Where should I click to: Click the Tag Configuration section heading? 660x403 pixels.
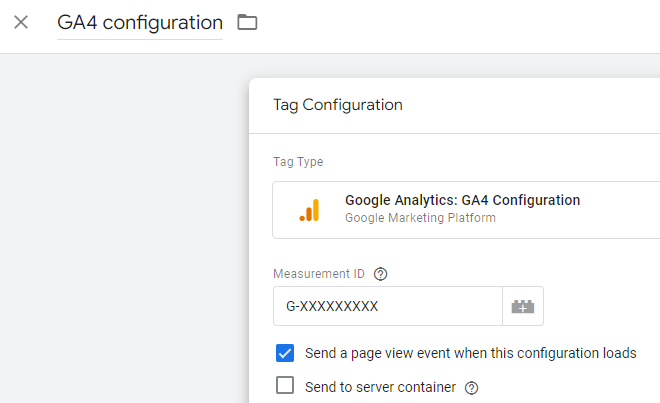tap(338, 105)
